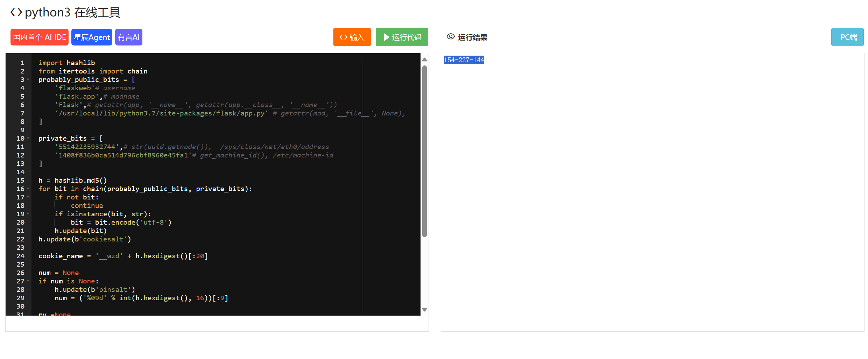Click line number 29 in the gutter
868x359 pixels.
click(x=20, y=298)
